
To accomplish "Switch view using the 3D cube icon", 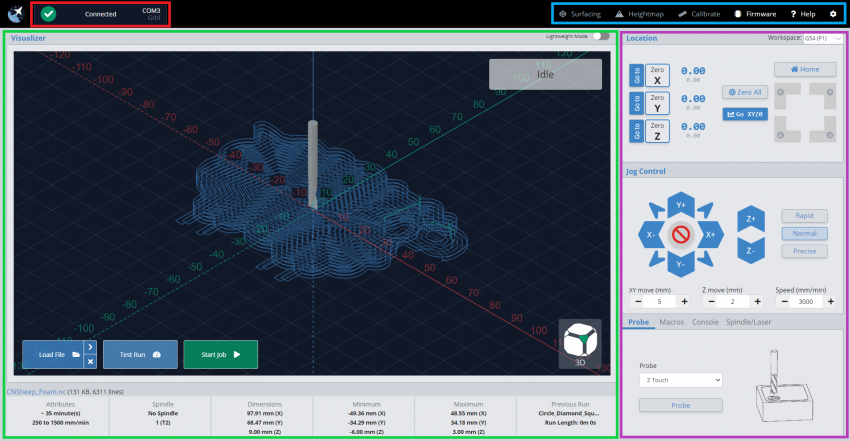I will [580, 340].
